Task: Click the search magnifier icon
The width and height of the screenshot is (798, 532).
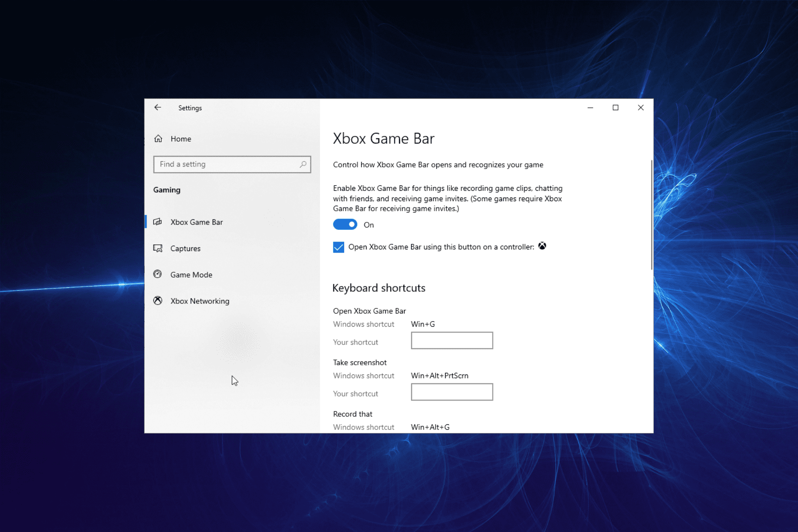Action: pos(303,164)
